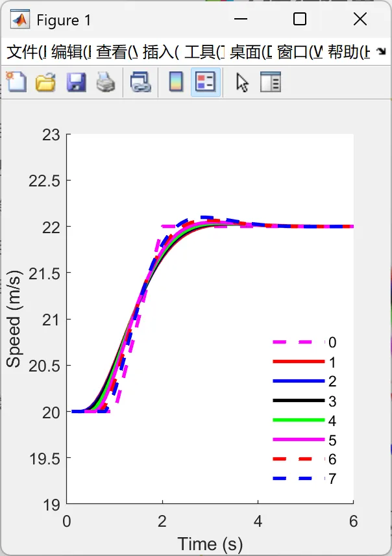392x556 pixels.
Task: Click the x-axis tick label 6
Action: (353, 521)
